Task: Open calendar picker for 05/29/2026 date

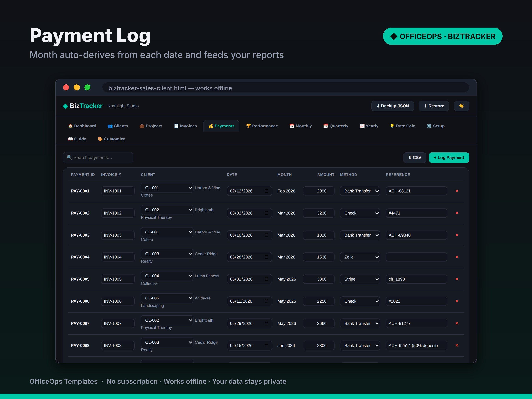Action: (266, 324)
